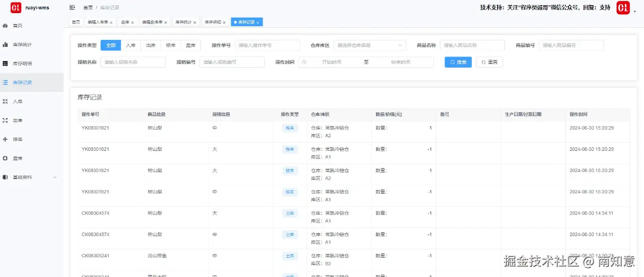Focus the 规格编号 input field
The image size is (644, 277).
click(232, 62)
